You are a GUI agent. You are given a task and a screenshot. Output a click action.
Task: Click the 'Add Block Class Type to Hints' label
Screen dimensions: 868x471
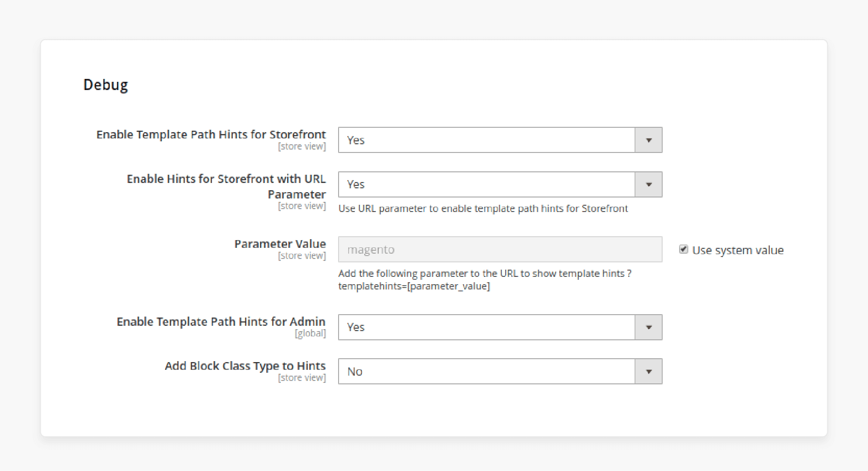[245, 366]
